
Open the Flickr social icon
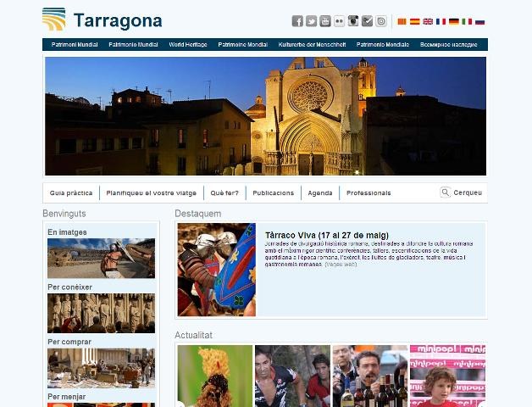(339, 21)
